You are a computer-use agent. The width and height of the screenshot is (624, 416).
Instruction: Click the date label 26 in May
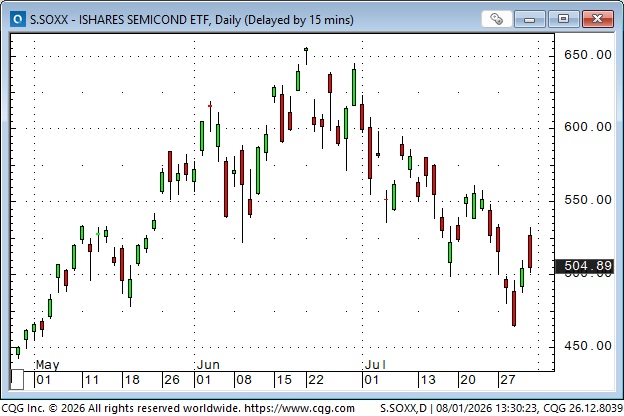click(x=172, y=380)
